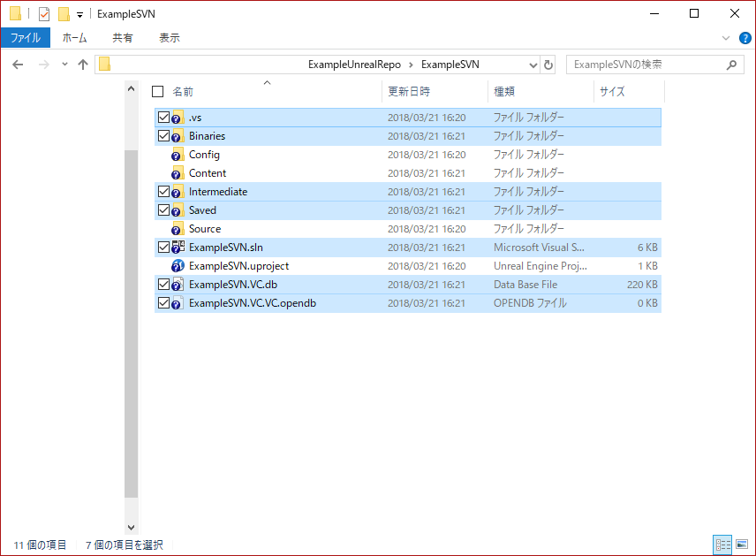The height and width of the screenshot is (556, 756).
Task: Uncheck the Binaries folder checkbox
Action: pos(163,136)
